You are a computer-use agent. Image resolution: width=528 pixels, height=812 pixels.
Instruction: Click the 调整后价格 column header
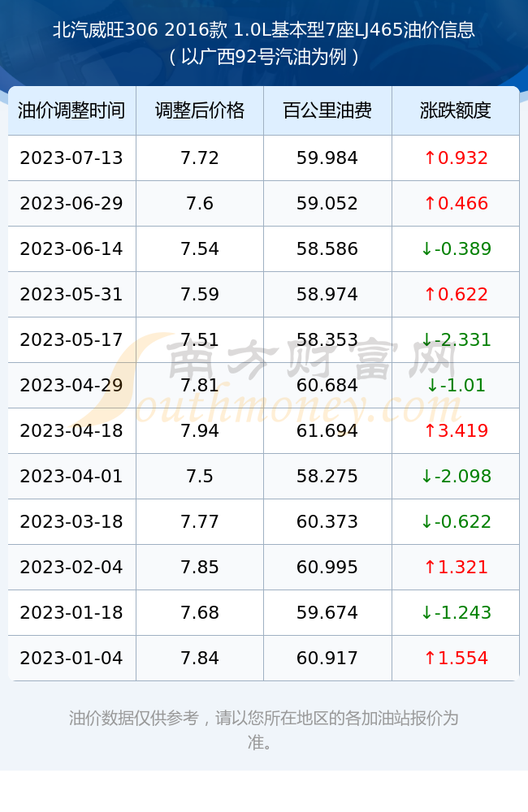200,110
